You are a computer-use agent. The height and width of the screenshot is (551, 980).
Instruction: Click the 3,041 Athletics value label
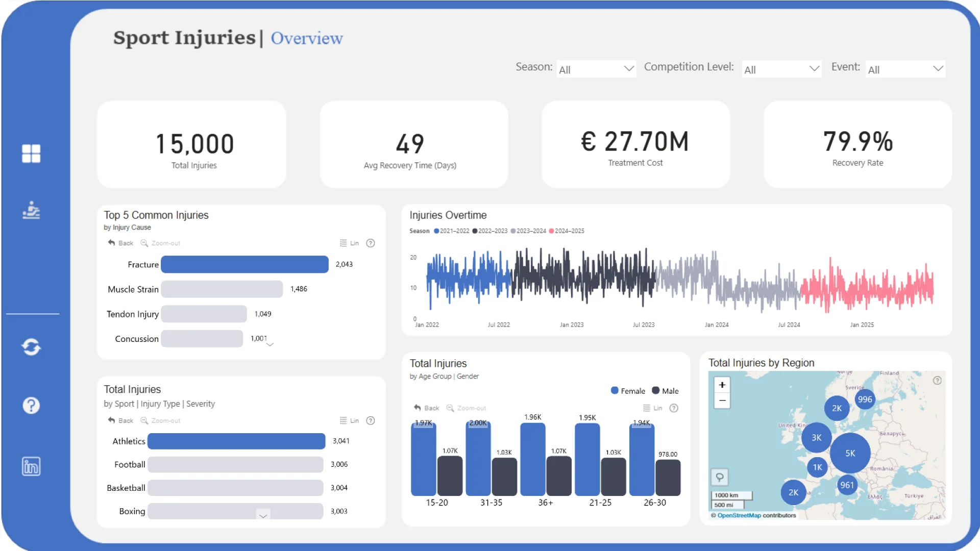pyautogui.click(x=341, y=441)
